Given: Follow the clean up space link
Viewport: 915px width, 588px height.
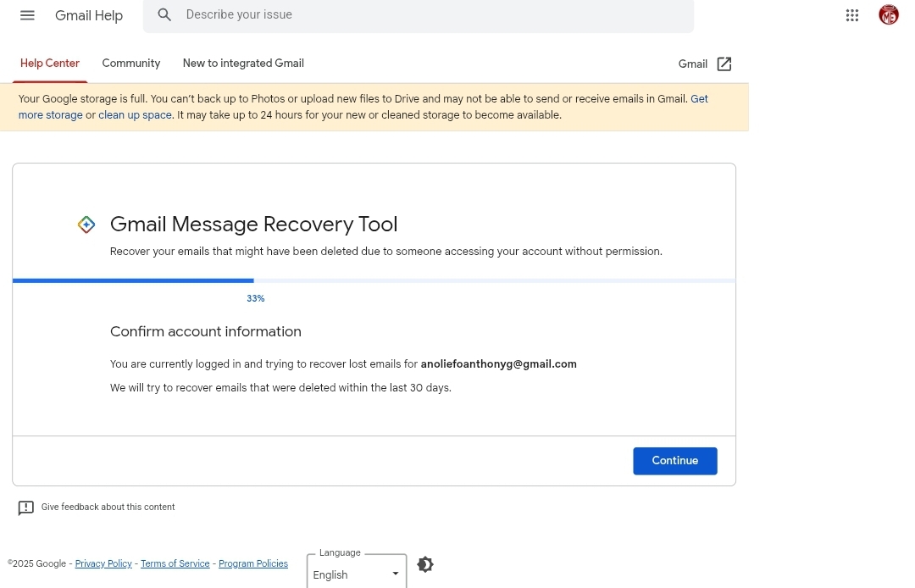Looking at the screenshot, I should 135,115.
